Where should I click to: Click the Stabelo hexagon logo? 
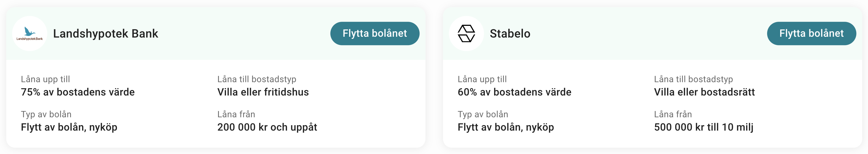pyautogui.click(x=466, y=33)
